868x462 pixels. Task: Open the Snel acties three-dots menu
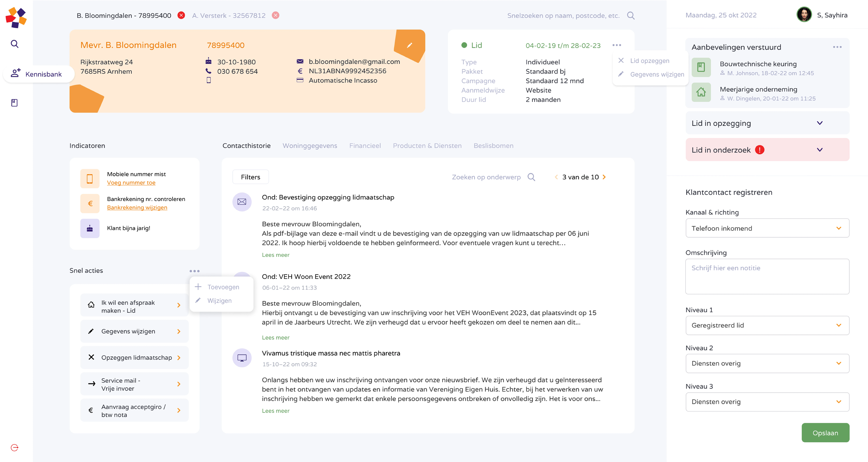(x=194, y=271)
